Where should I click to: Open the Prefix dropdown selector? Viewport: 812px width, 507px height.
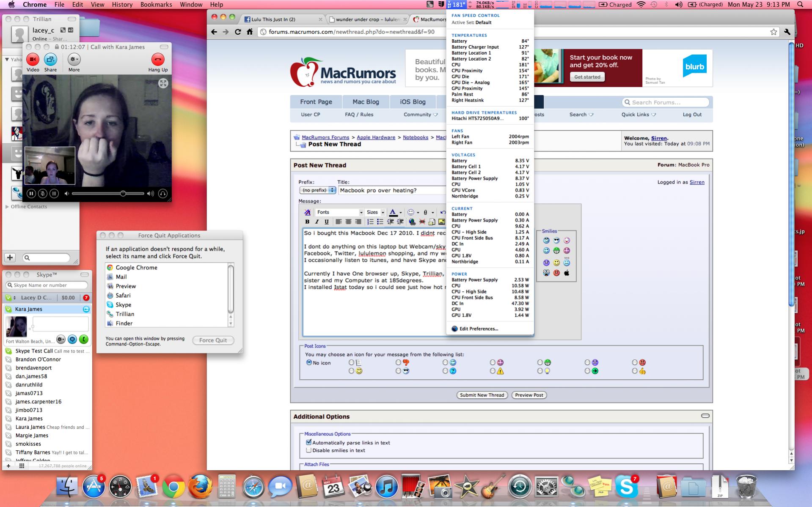pyautogui.click(x=317, y=190)
